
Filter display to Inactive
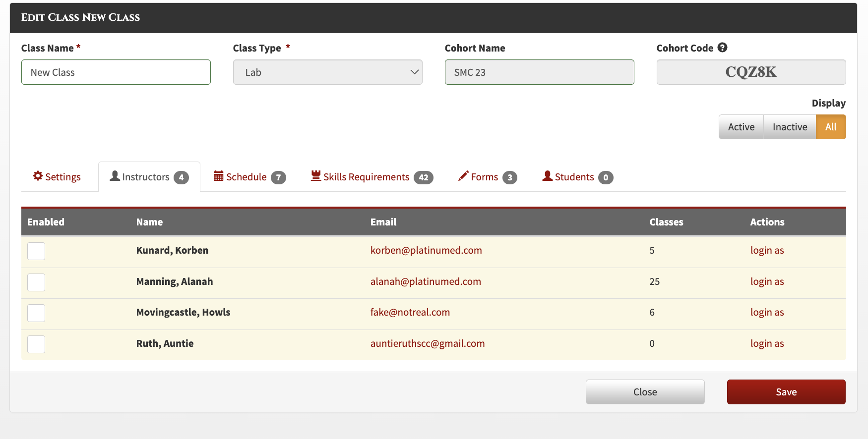pyautogui.click(x=790, y=127)
